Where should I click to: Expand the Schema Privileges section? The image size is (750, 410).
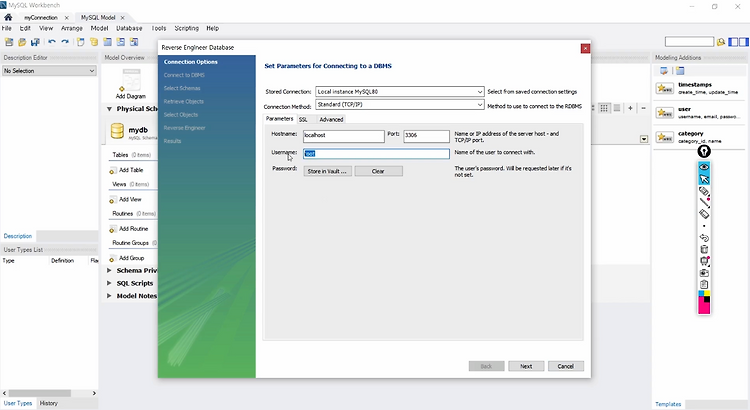tap(109, 270)
